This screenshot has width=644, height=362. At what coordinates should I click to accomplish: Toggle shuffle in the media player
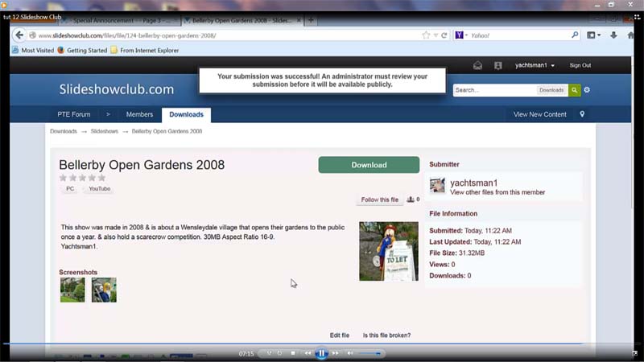tap(269, 353)
